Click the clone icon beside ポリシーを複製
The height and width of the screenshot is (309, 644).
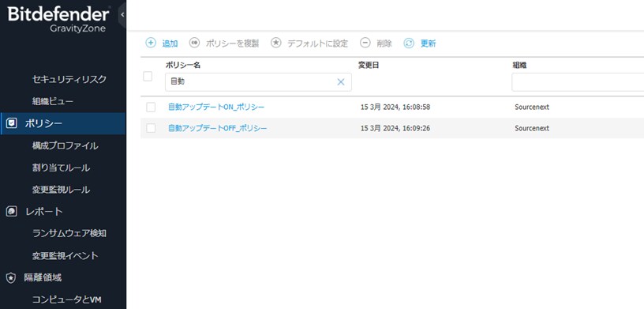coord(194,43)
